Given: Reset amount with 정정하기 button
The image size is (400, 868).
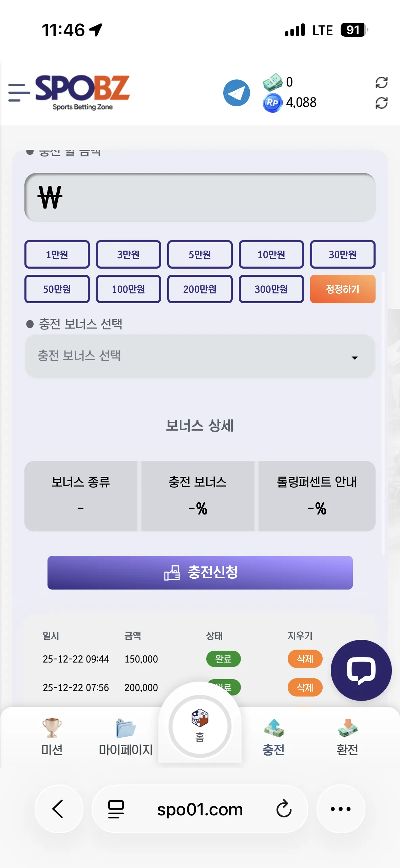Looking at the screenshot, I should coord(343,289).
